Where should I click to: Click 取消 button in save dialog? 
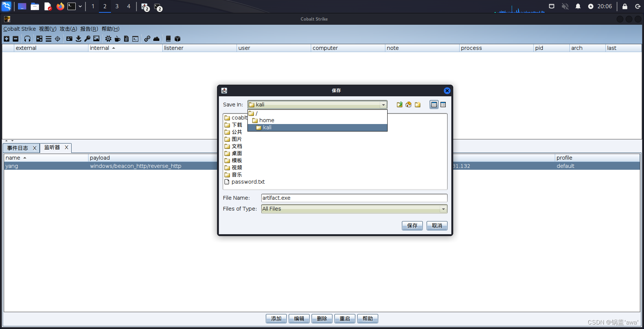click(437, 226)
